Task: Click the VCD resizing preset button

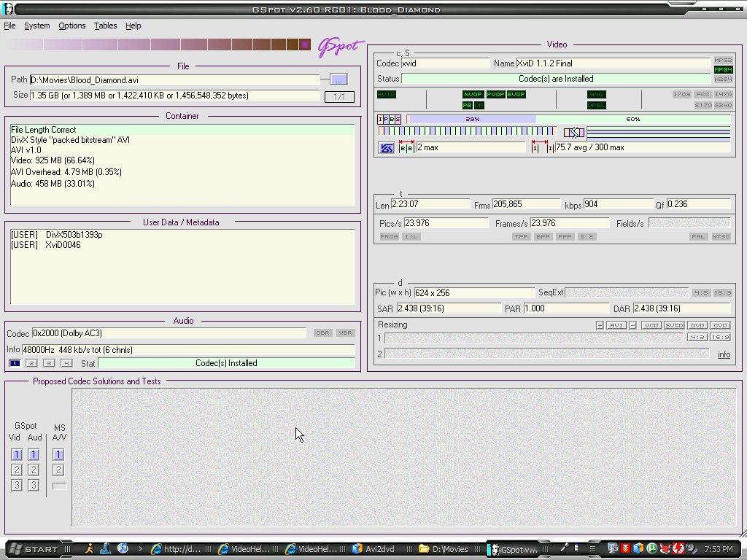Action: pos(651,325)
